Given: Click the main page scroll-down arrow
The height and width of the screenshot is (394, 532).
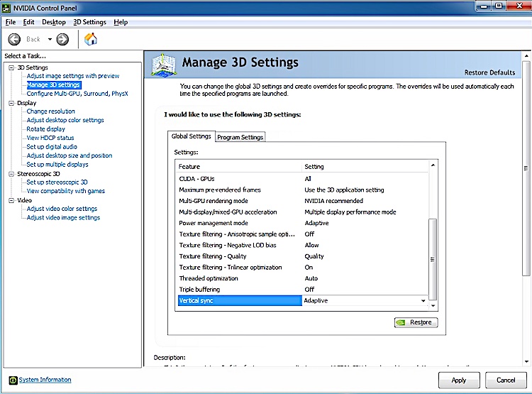Looking at the screenshot, I should (x=526, y=362).
